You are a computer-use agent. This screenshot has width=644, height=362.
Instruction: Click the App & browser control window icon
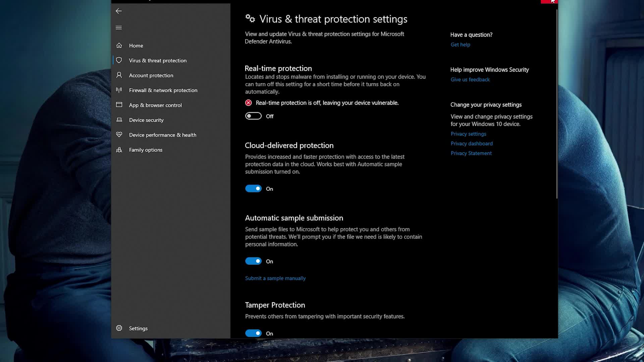119,105
